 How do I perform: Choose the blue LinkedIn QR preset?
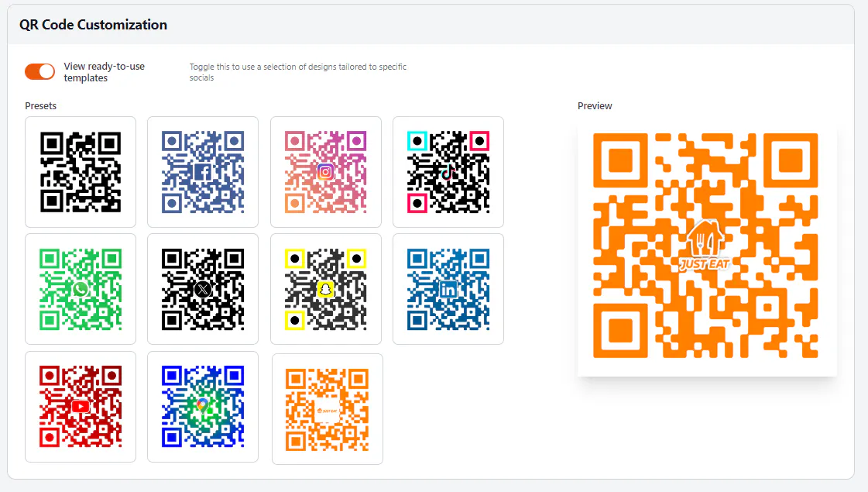pos(448,289)
